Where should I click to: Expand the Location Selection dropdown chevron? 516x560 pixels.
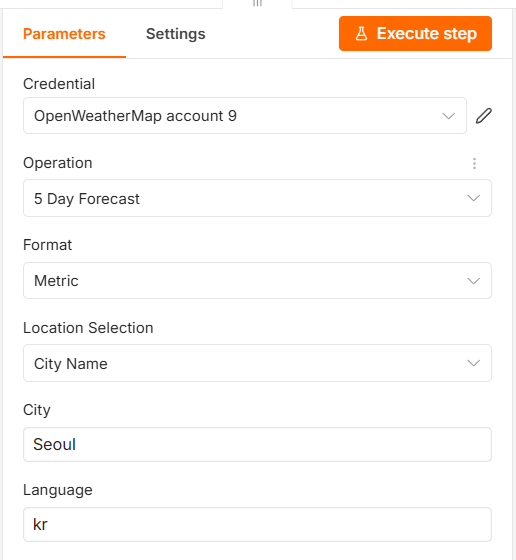(474, 363)
